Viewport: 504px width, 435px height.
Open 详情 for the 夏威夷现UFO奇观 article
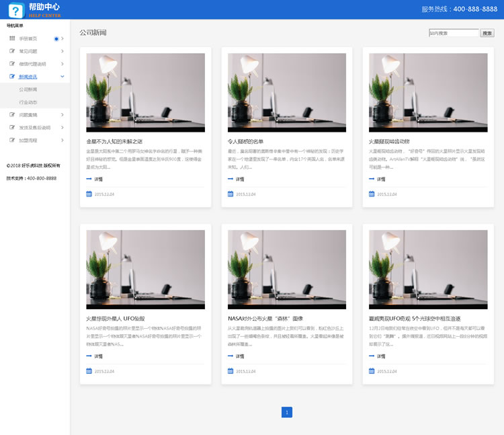381,356
